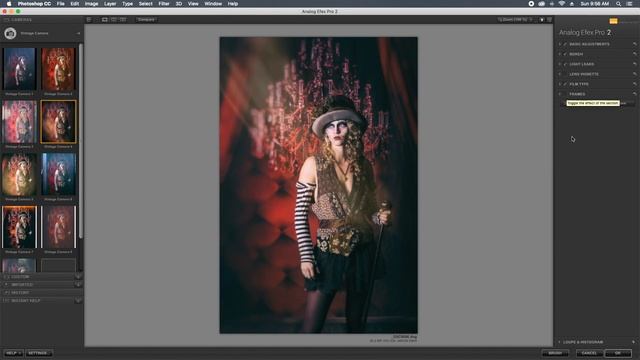Open the Image menu

(x=91, y=4)
